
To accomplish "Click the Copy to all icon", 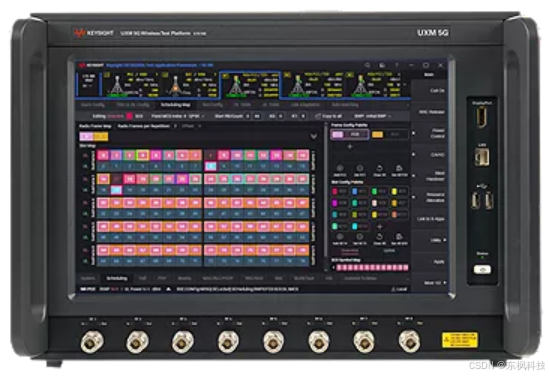I will (318, 116).
